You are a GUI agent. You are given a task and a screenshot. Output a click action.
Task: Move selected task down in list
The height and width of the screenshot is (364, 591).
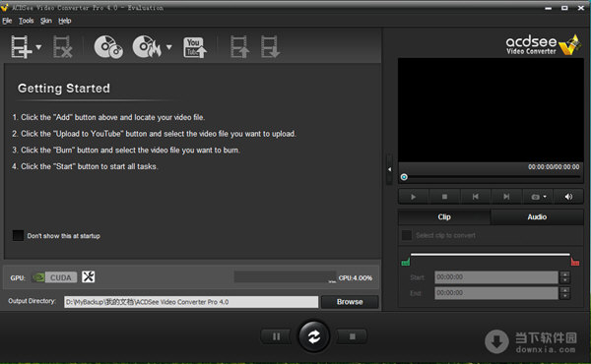coord(270,47)
